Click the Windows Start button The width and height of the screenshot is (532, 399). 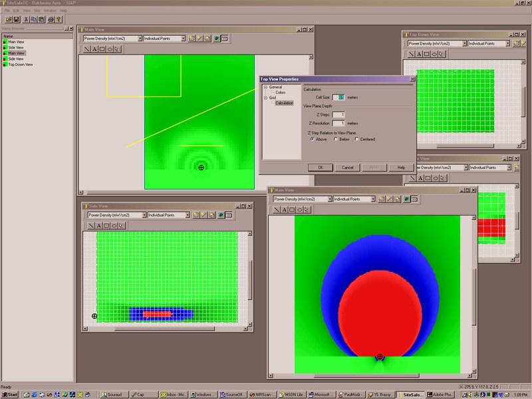pyautogui.click(x=10, y=394)
